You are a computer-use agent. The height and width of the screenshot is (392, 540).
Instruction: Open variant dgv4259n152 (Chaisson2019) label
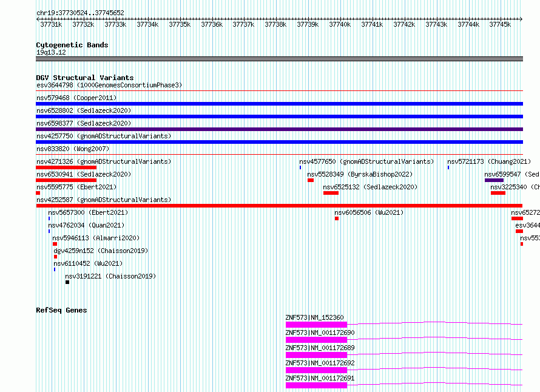click(x=101, y=251)
